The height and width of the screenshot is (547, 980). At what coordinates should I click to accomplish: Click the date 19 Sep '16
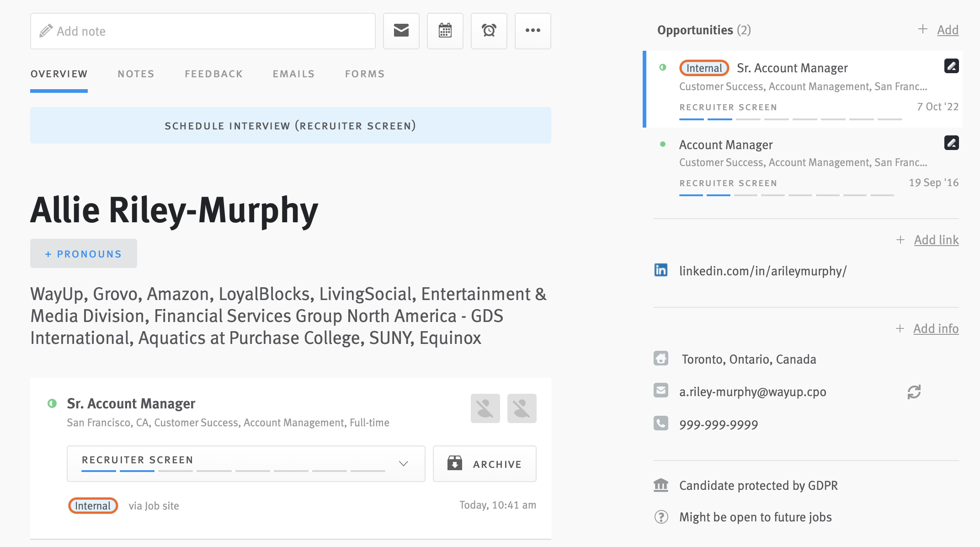[x=933, y=182]
